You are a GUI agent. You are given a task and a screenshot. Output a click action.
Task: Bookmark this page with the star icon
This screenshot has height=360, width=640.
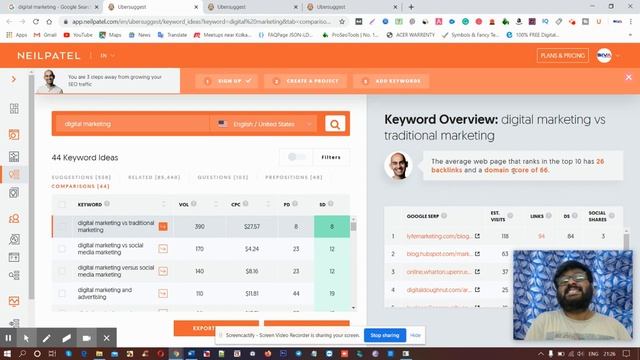(x=342, y=22)
